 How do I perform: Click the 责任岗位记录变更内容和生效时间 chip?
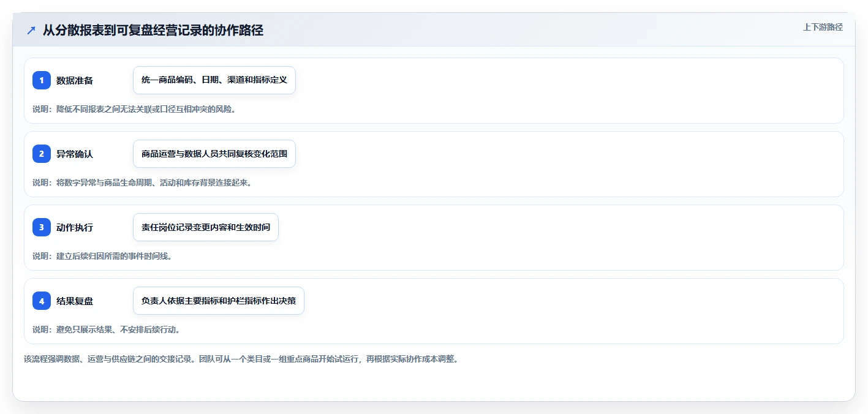(206, 227)
